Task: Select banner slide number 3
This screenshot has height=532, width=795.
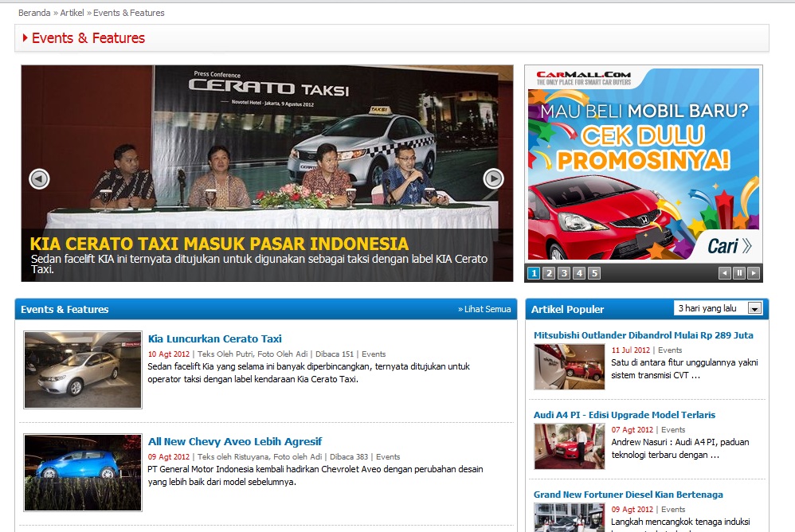Action: [564, 273]
